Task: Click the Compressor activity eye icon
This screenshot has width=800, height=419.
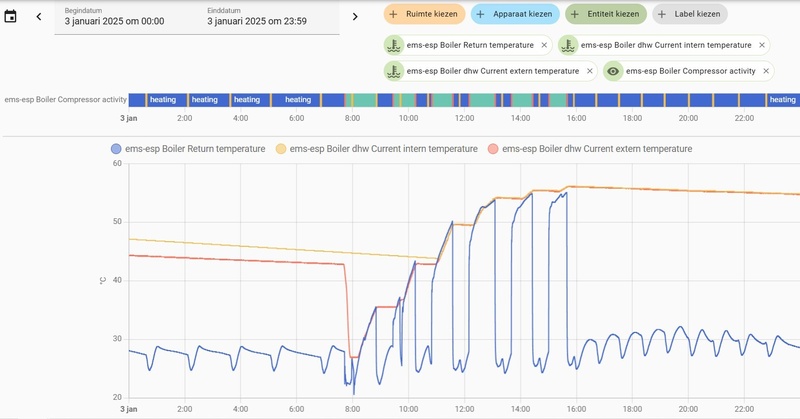Action: (x=614, y=71)
